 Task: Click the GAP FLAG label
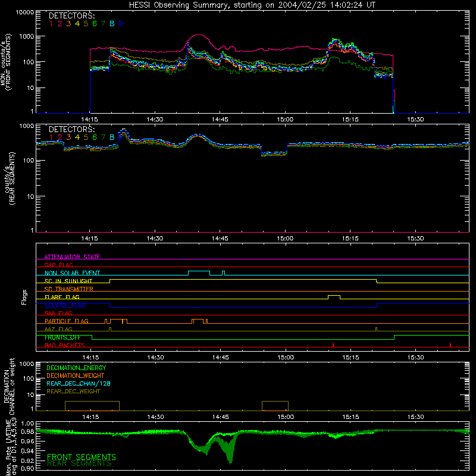tap(59, 265)
